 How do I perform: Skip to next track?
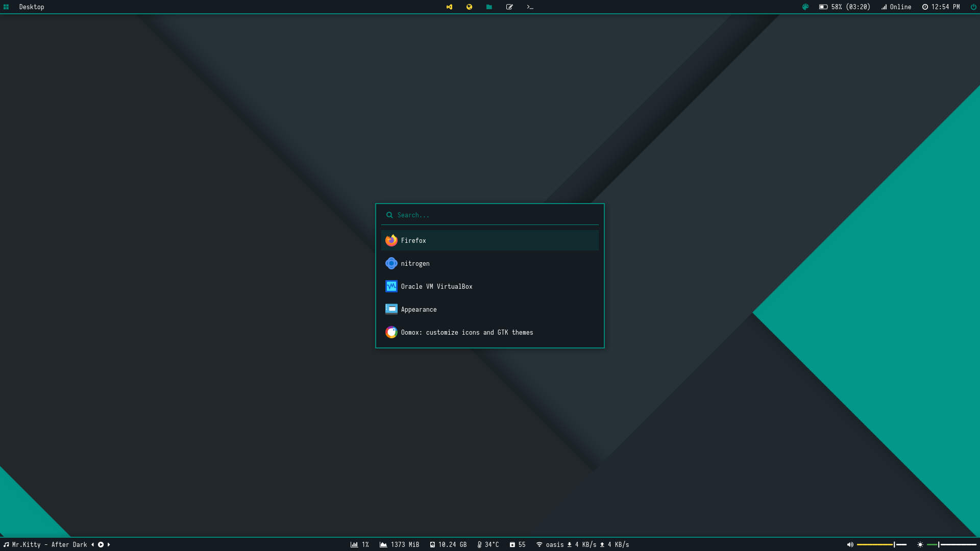(x=109, y=544)
